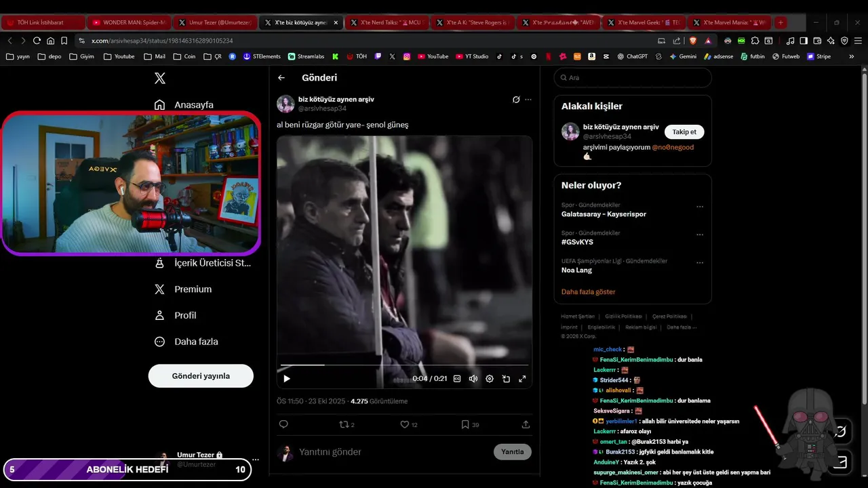Open options for Noa Lang trend
Screen dimensions: 868x488
tap(700, 262)
